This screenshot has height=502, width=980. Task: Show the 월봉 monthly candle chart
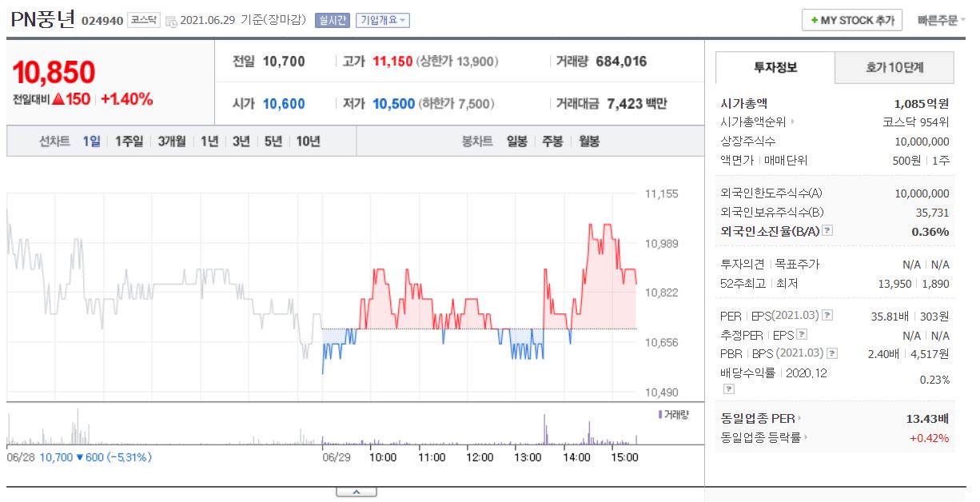point(589,141)
